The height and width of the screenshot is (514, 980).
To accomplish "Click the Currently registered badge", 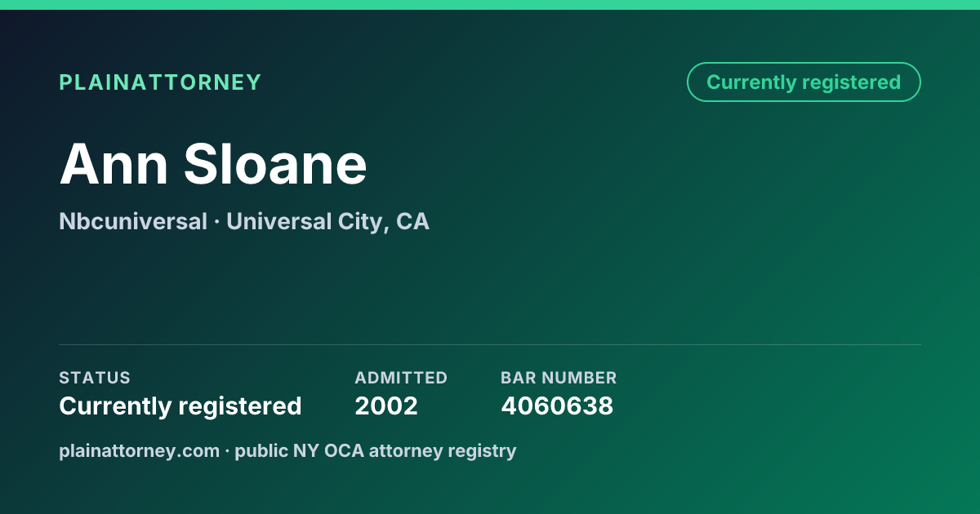I will coord(804,82).
